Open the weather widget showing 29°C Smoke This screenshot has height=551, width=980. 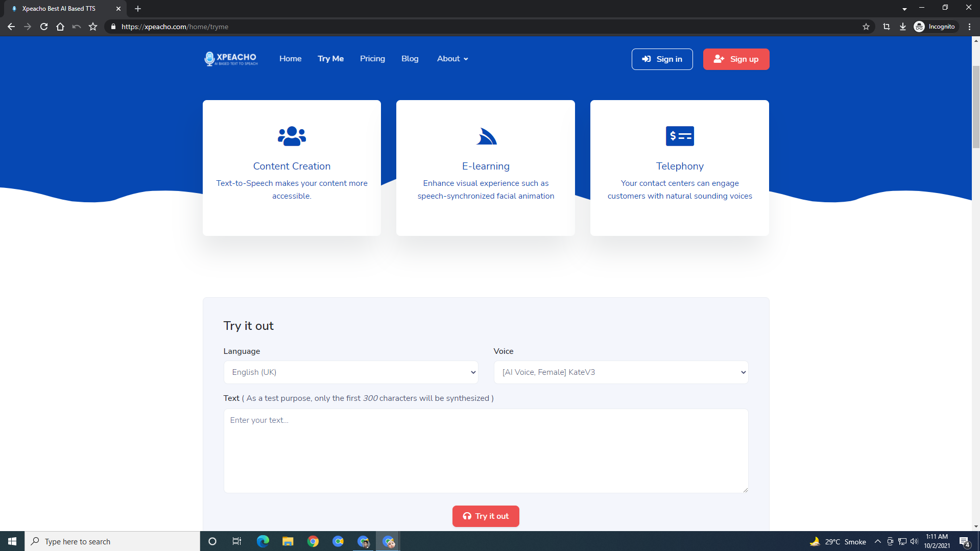coord(838,541)
